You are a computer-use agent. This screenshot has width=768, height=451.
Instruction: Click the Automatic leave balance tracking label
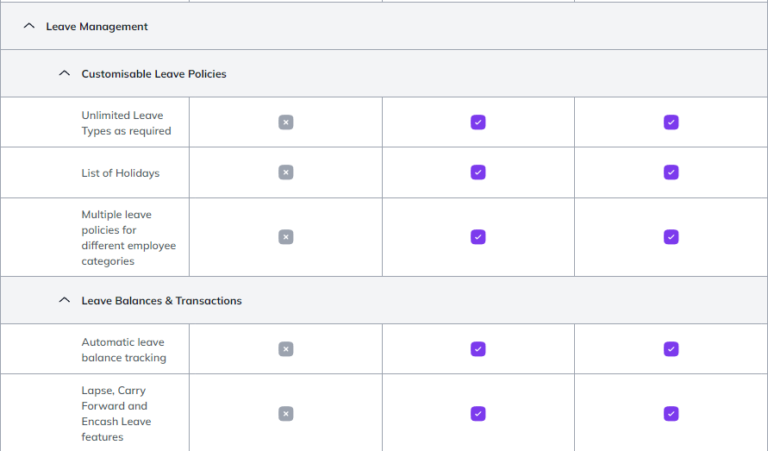(x=123, y=349)
